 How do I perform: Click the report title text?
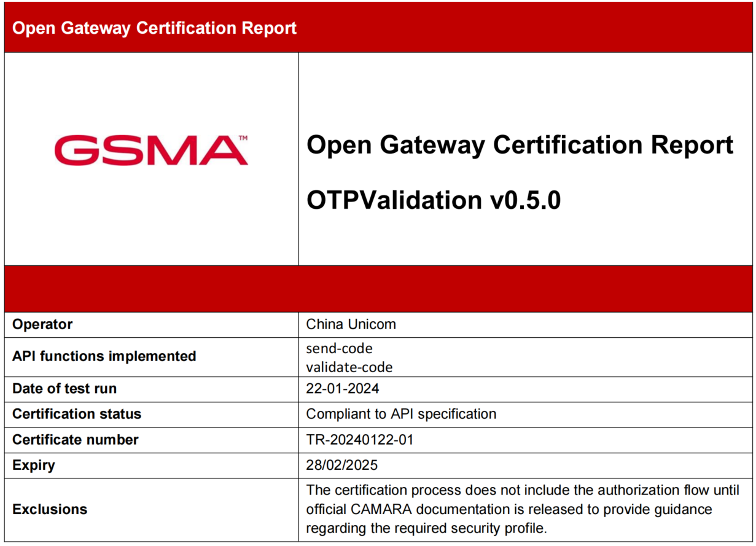tap(520, 145)
